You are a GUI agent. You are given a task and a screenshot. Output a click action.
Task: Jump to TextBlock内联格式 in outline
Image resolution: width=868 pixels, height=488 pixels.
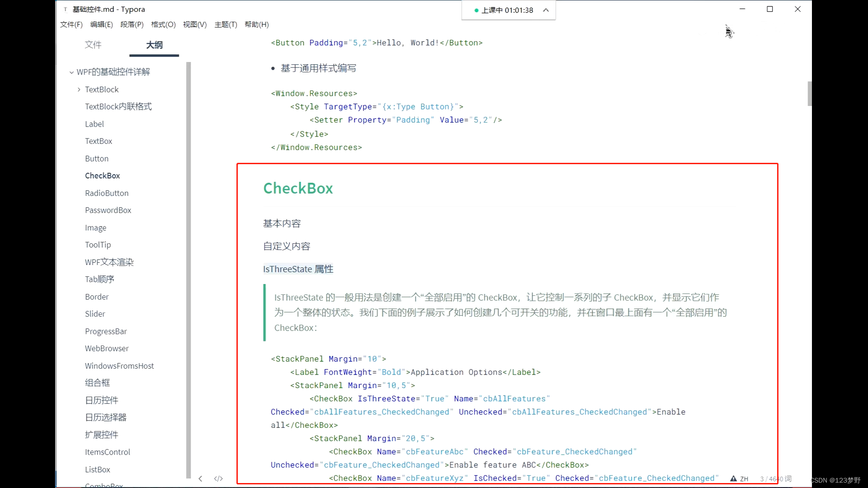(118, 106)
